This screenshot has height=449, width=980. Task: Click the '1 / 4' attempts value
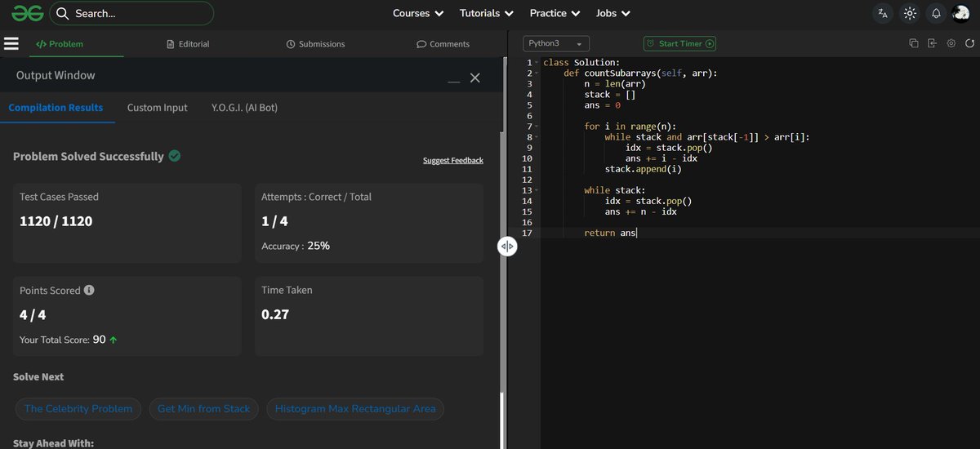coord(275,221)
